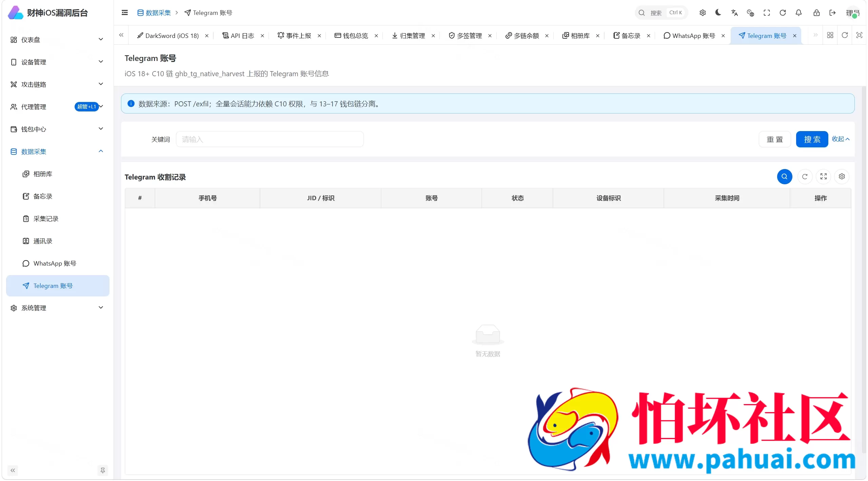Image resolution: width=868 pixels, height=481 pixels.
Task: Shift the tab strip left with double-chevron
Action: (x=121, y=35)
